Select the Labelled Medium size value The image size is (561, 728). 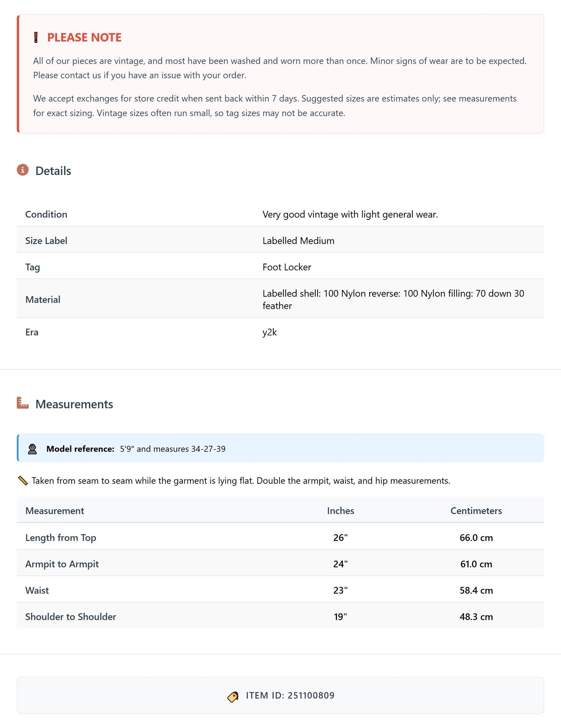coord(299,241)
